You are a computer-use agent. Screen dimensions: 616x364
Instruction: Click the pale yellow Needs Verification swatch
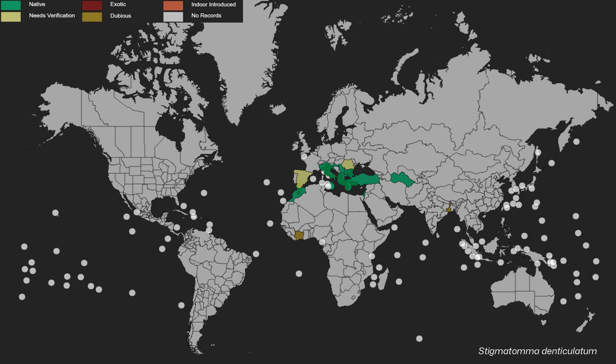(11, 17)
